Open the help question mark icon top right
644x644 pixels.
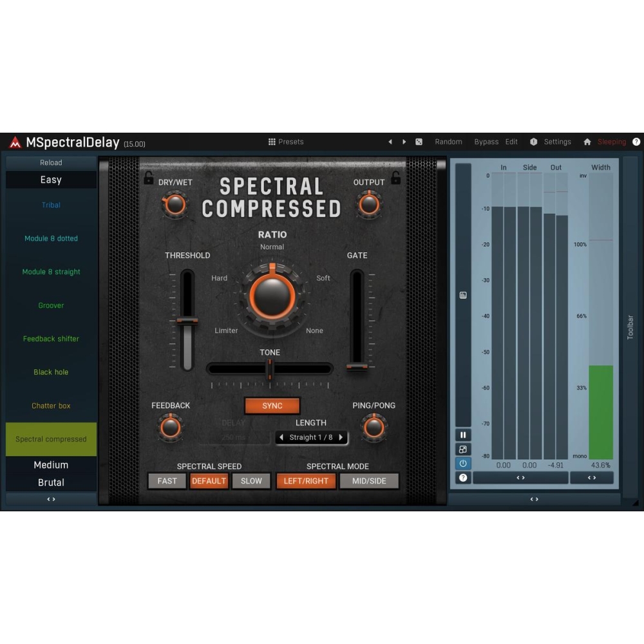636,142
